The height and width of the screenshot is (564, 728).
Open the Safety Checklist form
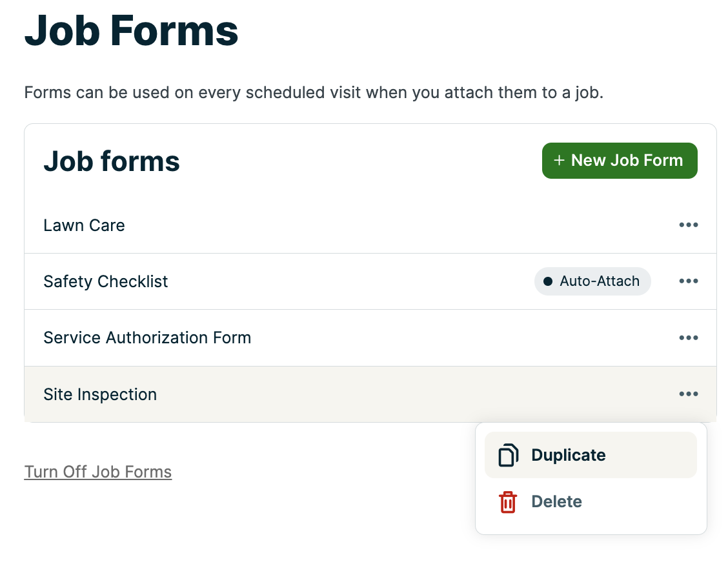[x=106, y=281]
